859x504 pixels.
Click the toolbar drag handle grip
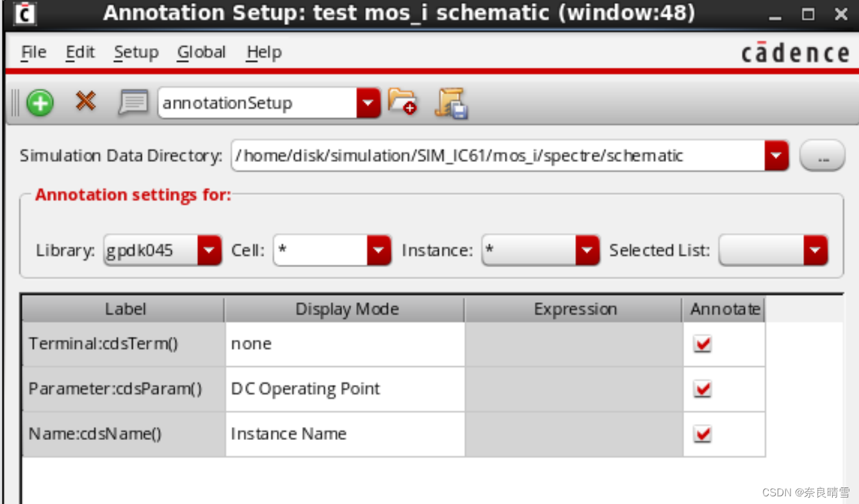[x=15, y=102]
